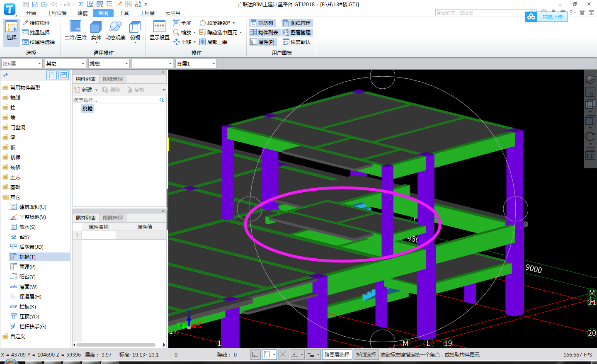Toggle the 属性(P) properties panel
The height and width of the screenshot is (364, 597).
tap(262, 42)
